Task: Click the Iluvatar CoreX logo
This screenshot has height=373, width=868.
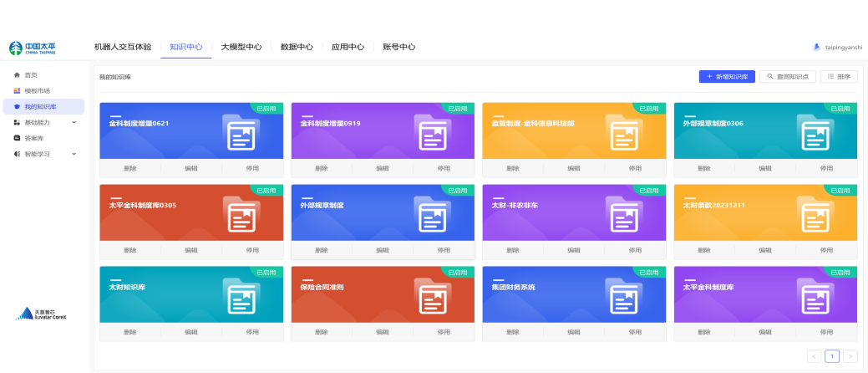Action: (x=40, y=314)
